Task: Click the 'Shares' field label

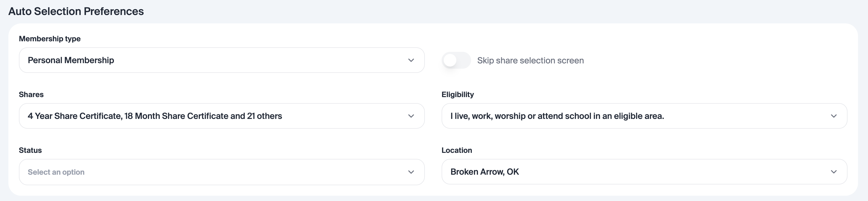Action: click(31, 94)
